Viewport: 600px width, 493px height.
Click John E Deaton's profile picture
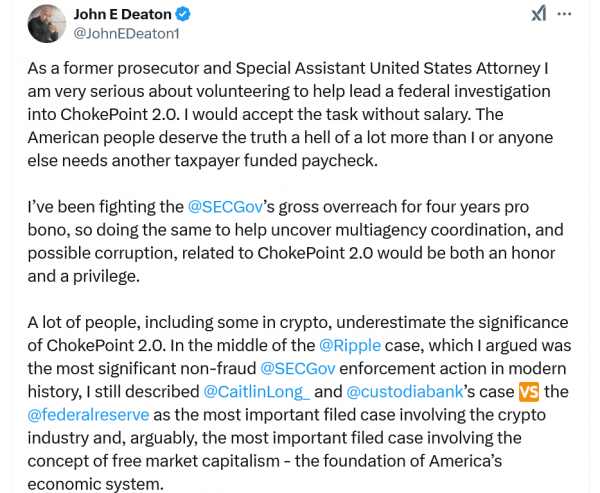47,24
